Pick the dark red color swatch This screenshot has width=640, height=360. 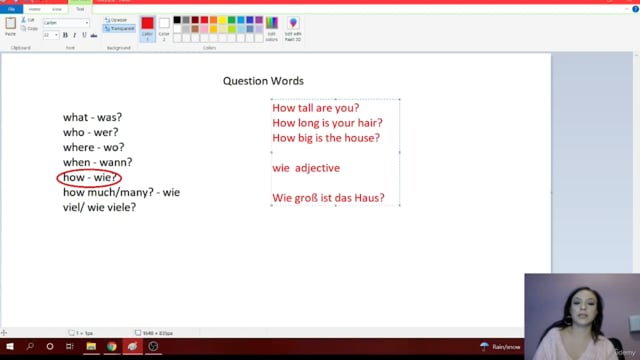pos(195,20)
